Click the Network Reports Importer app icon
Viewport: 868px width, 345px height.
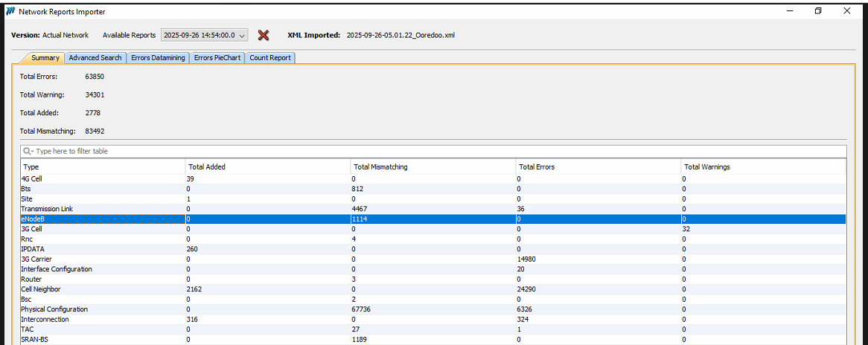[x=9, y=12]
